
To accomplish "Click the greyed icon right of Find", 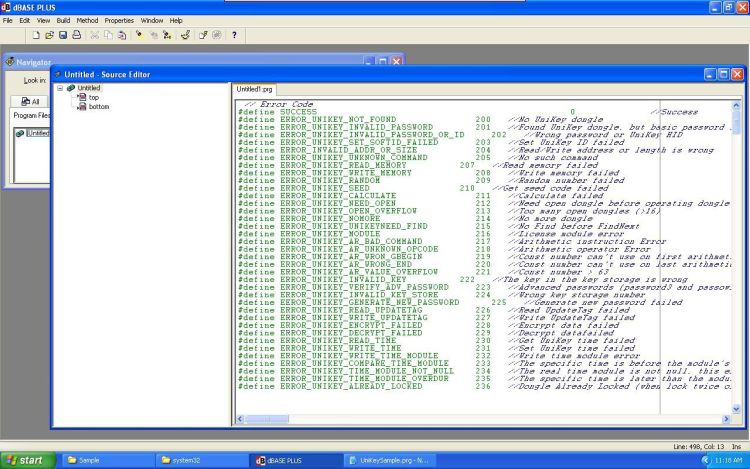I will (x=154, y=35).
